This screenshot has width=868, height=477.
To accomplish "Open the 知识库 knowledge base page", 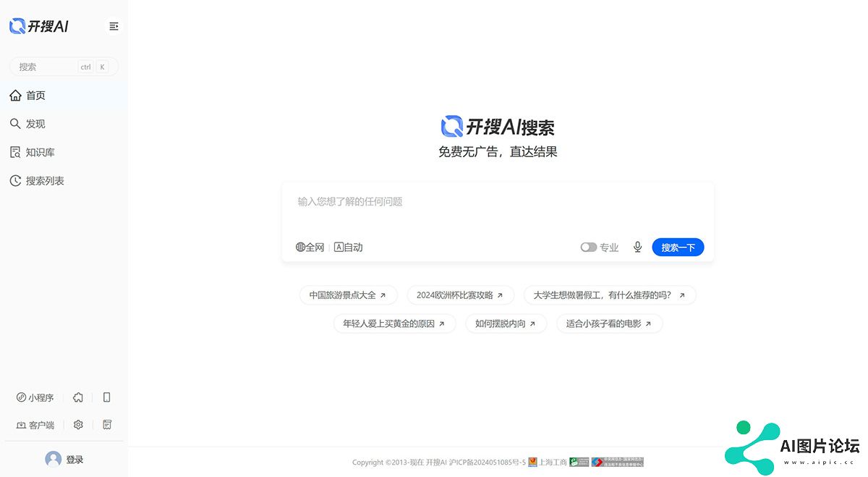I will pyautogui.click(x=40, y=153).
